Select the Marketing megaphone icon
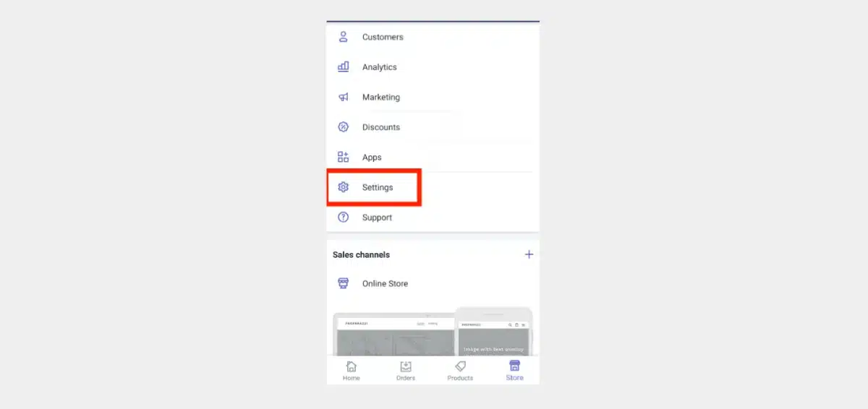The width and height of the screenshot is (868, 409). 343,97
